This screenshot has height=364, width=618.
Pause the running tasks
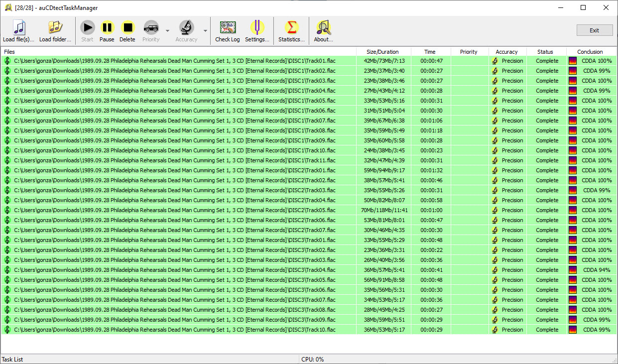107,31
